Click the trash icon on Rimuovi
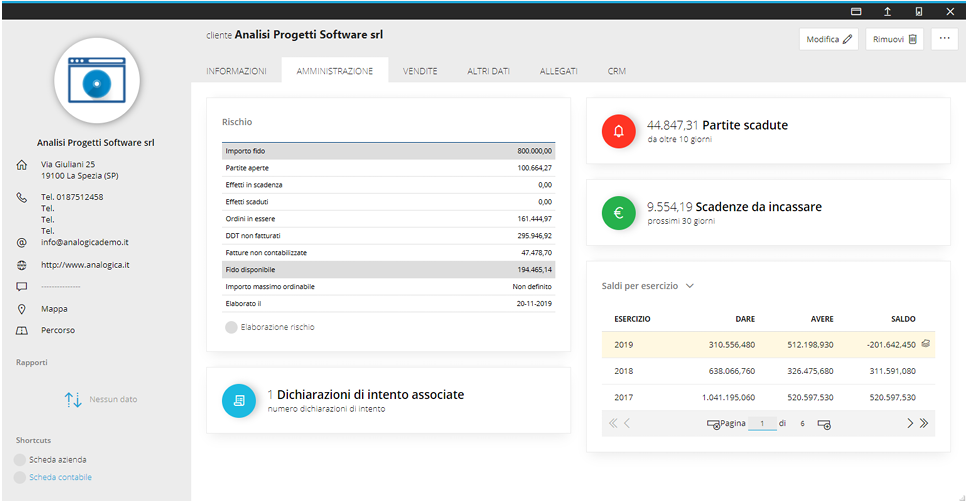The image size is (966, 501). [x=913, y=39]
